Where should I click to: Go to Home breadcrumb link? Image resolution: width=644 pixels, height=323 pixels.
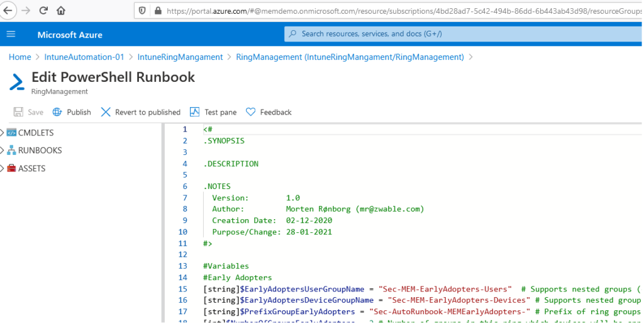20,57
